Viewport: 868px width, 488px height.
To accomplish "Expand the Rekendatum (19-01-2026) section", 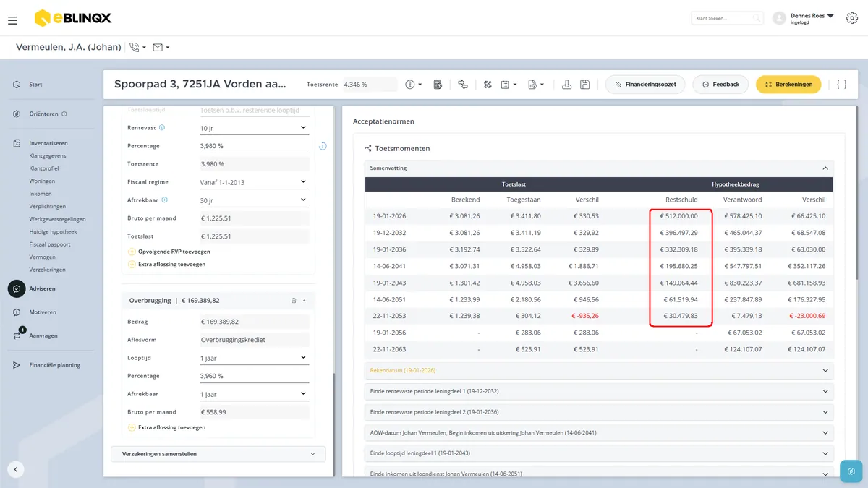I will coord(599,370).
